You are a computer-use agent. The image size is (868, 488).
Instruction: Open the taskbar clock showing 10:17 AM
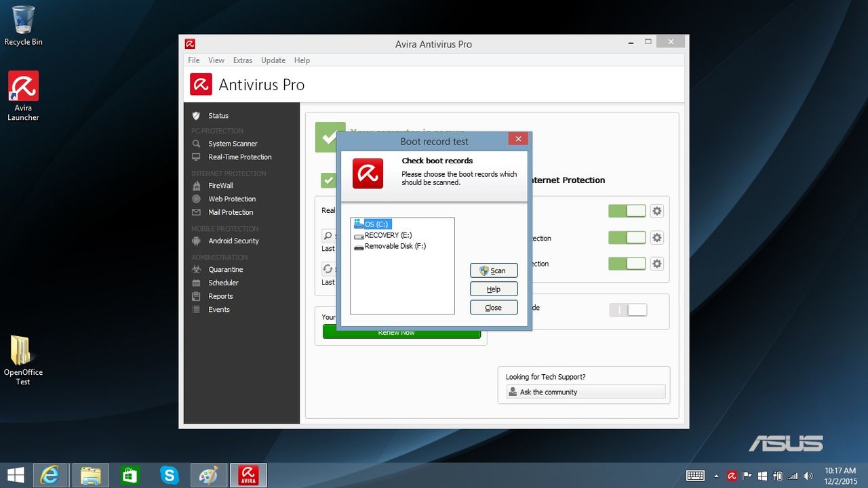[840, 476]
